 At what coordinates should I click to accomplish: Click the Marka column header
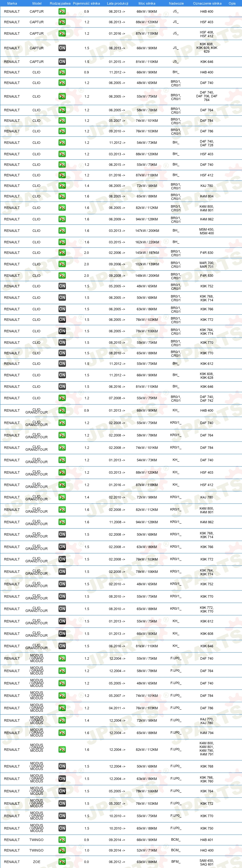(12, 3)
